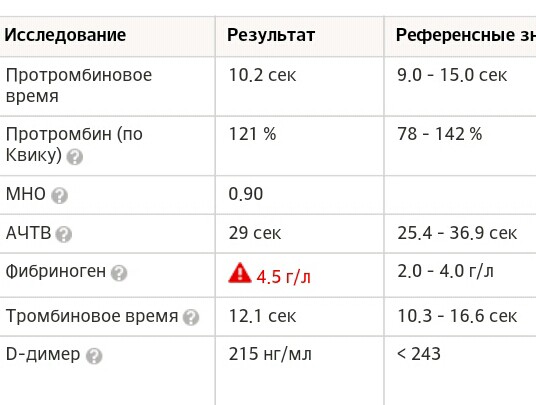
Task: Click the 4.5 г/л fibrinogen result
Action: pyautogui.click(x=283, y=277)
